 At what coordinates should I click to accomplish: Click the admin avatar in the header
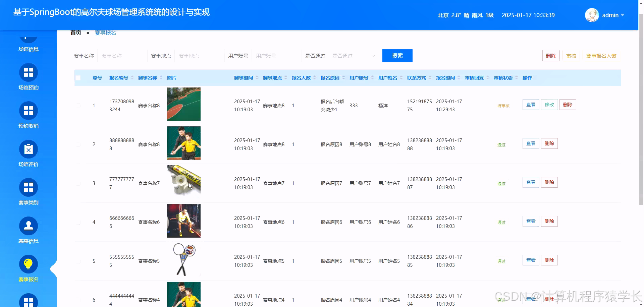[x=592, y=15]
